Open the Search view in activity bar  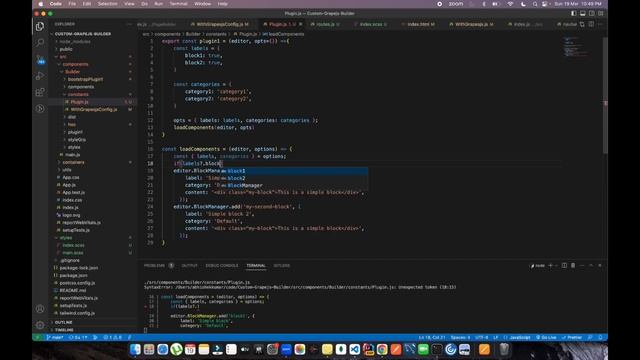40,42
